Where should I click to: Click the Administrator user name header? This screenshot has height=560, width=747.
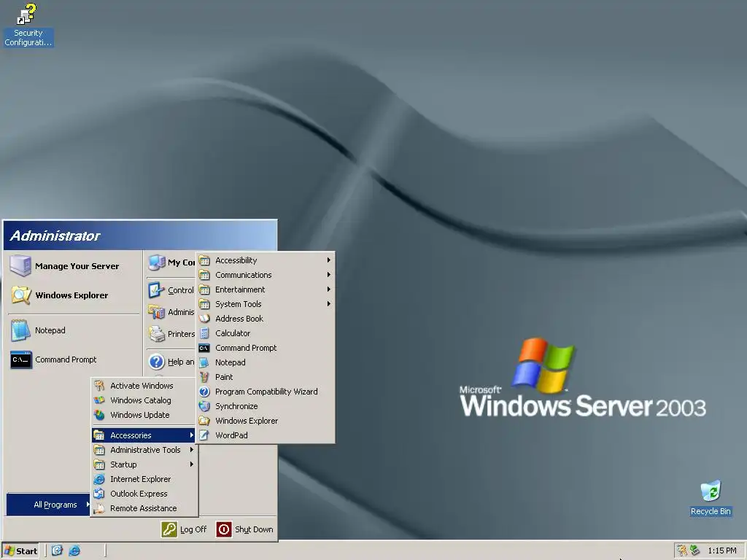coord(55,236)
